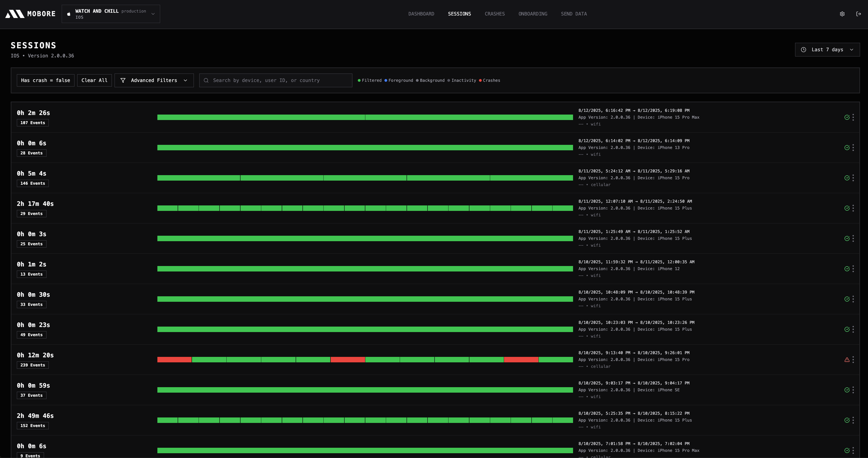Screen dimensions: 868x458
Task: Open more options for 146 Events session
Action: click(x=853, y=178)
